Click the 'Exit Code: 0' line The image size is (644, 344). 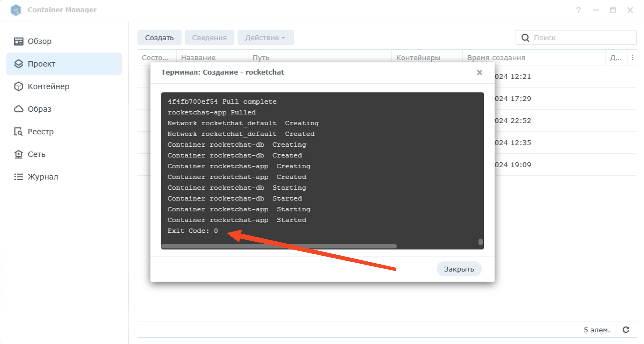click(x=193, y=231)
